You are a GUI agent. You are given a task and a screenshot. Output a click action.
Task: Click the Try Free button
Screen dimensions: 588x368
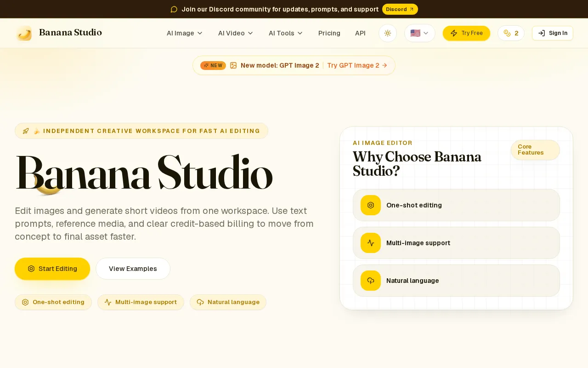point(466,33)
